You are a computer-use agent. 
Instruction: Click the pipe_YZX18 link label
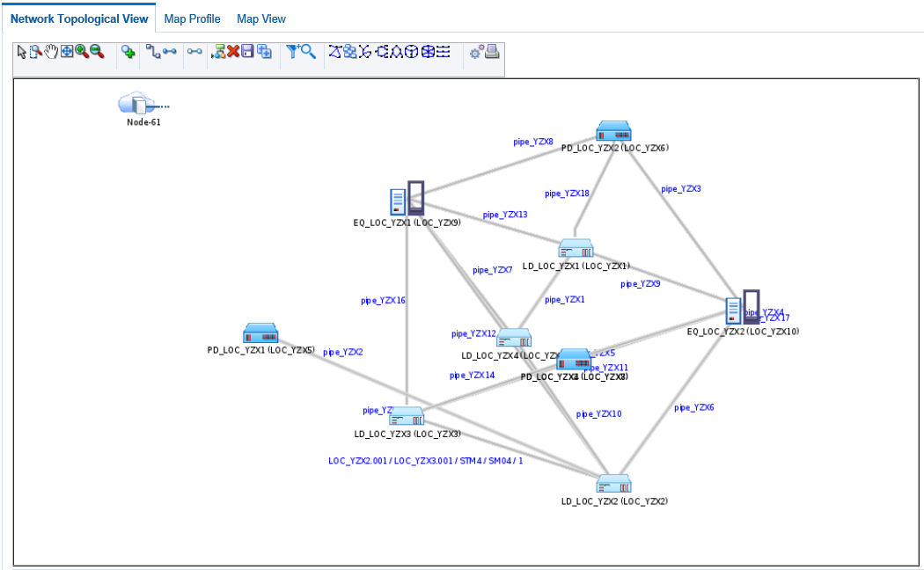coord(567,194)
